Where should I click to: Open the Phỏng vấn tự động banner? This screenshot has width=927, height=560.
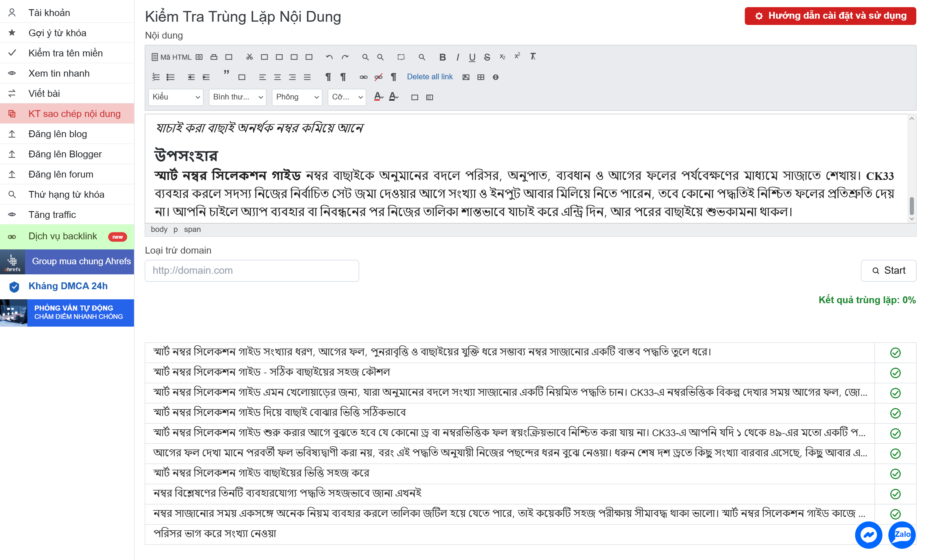[x=67, y=313]
